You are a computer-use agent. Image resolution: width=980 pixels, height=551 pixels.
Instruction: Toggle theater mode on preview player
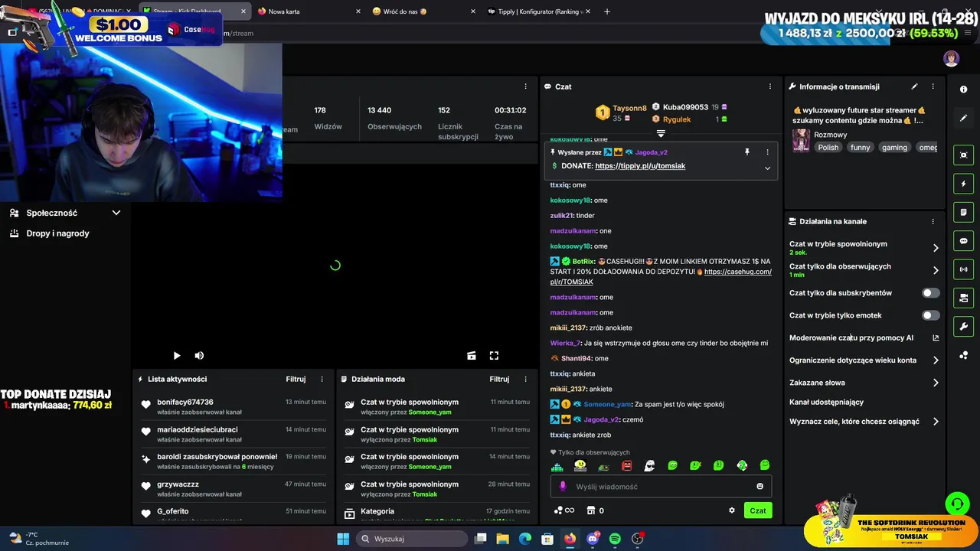(472, 355)
